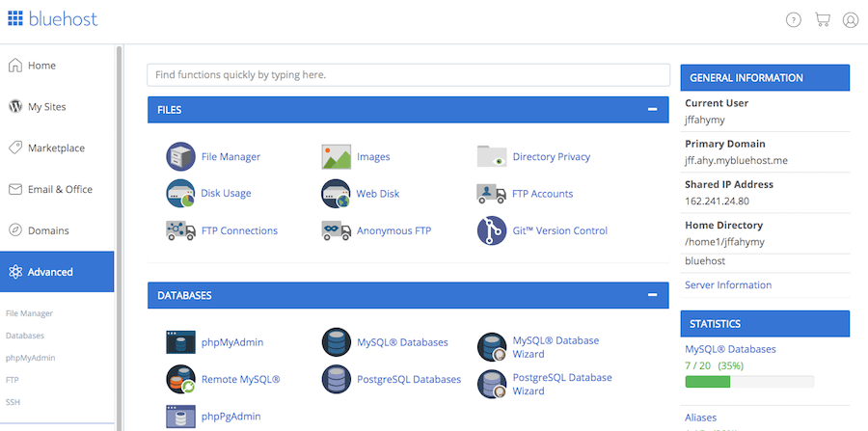The width and height of the screenshot is (868, 431).
Task: Click the Anonymous FTP masked truck icon
Action: coord(336,230)
